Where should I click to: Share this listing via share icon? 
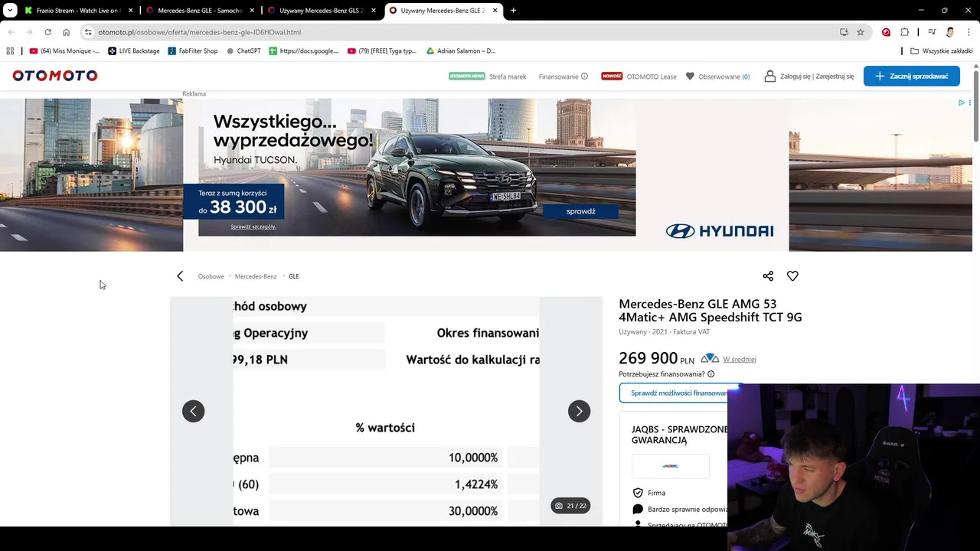coord(768,276)
